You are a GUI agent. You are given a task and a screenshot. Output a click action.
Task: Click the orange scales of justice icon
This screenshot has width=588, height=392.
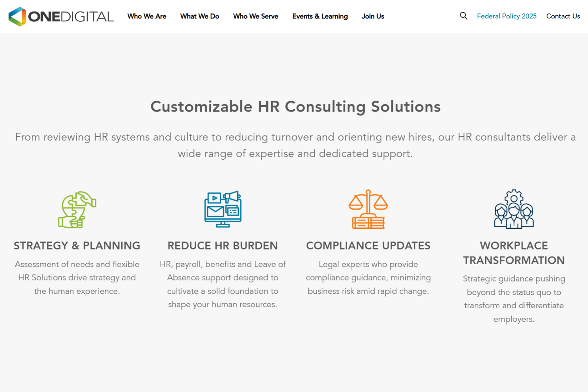tap(368, 209)
